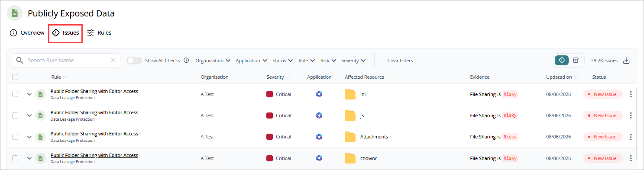Screen dimensions: 644x170
Task: Select the checkbox for the Attachments row
Action: tap(15, 137)
